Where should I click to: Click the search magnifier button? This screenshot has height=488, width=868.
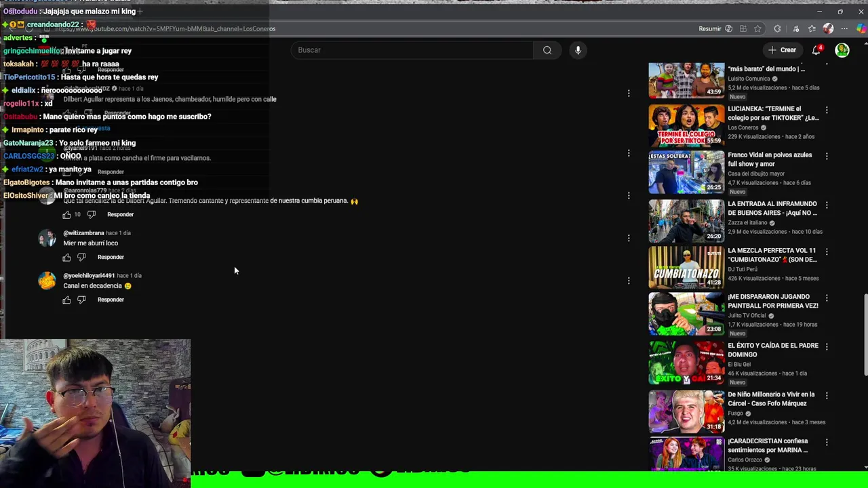[x=547, y=50]
